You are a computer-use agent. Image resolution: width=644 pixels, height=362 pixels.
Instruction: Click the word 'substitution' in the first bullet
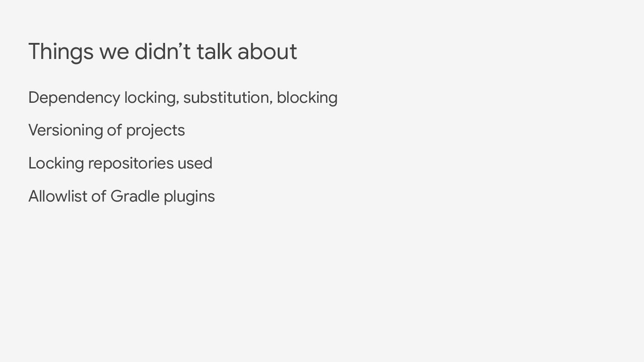(226, 97)
